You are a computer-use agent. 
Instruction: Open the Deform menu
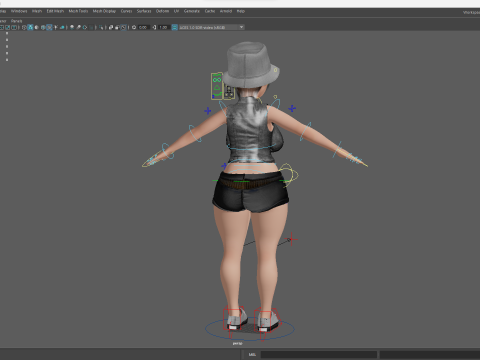162,11
